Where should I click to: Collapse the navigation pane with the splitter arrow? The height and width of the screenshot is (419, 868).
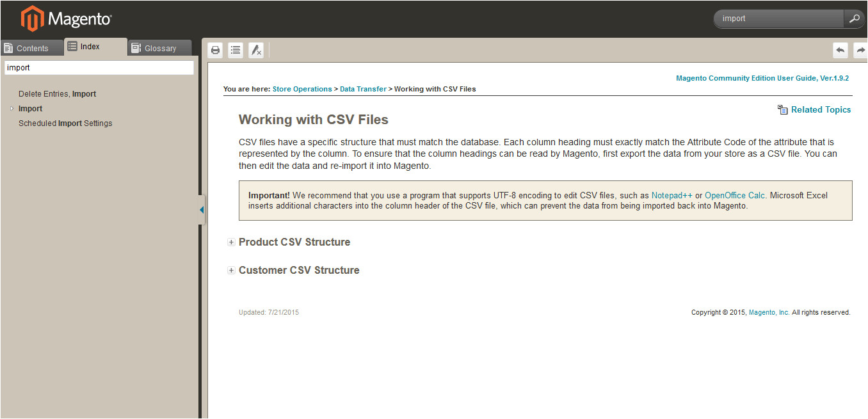click(x=202, y=210)
